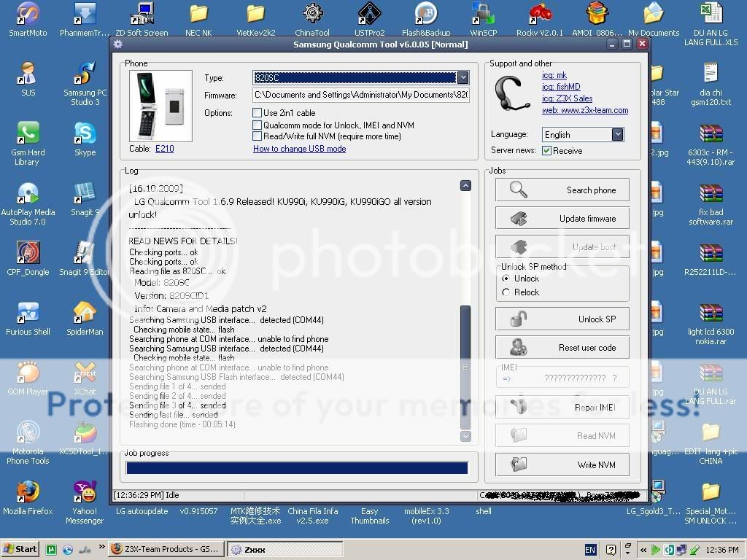Open the ChinaTool desktop icon

(x=312, y=18)
